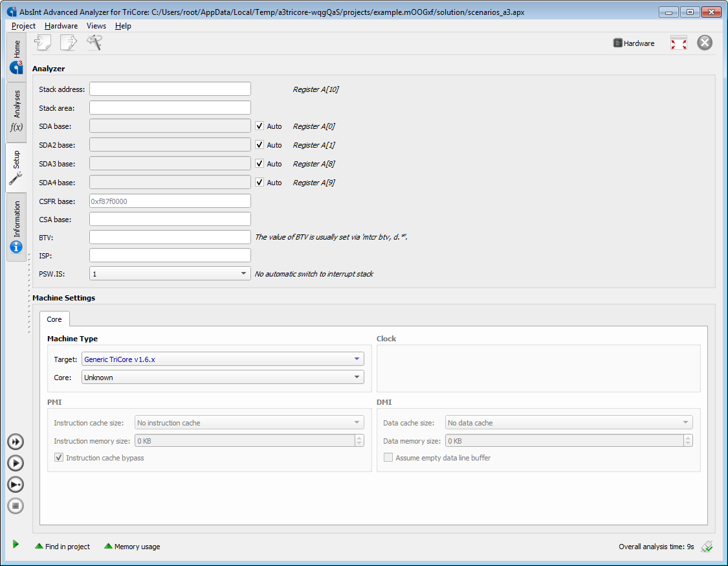Click the gray round X close icon

(x=704, y=43)
